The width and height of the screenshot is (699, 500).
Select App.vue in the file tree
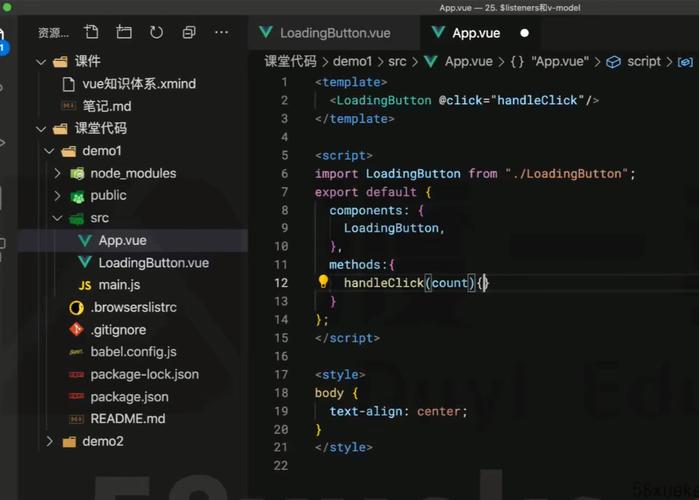[x=123, y=241]
